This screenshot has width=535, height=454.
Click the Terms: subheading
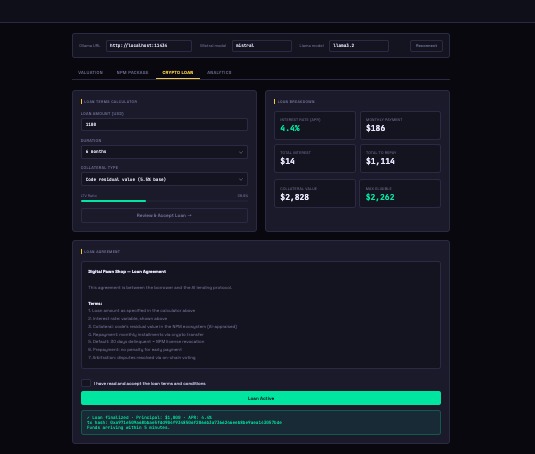[95, 303]
